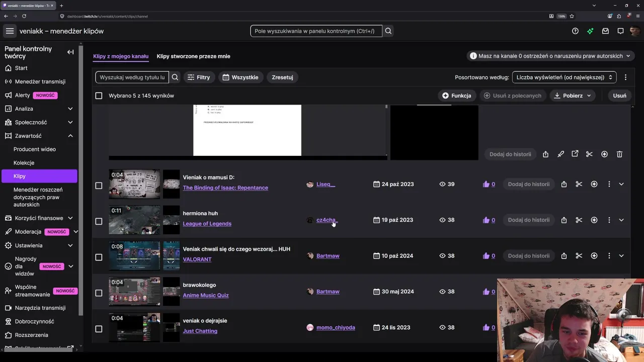644x362 pixels.
Task: Click the pencil icon in the expanded clip
Action: tap(560, 154)
